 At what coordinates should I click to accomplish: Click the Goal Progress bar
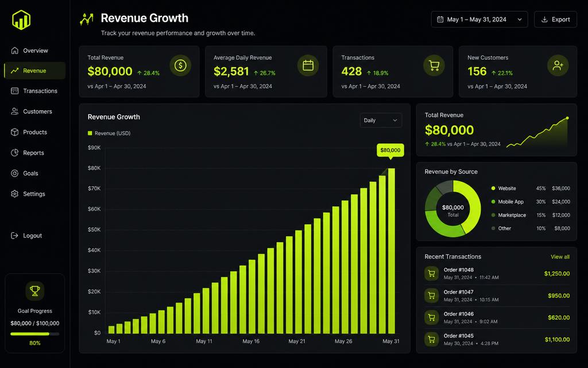(x=35, y=333)
